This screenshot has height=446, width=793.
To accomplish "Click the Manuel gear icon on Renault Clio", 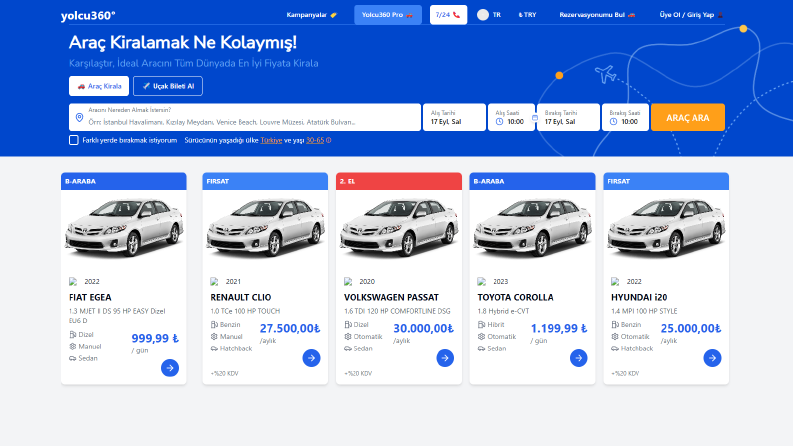I will [x=214, y=336].
